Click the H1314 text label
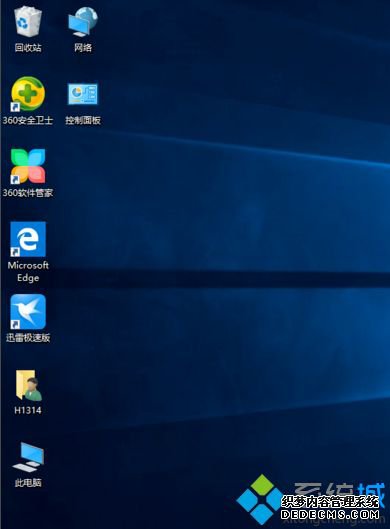The width and height of the screenshot is (390, 529). pos(28,410)
